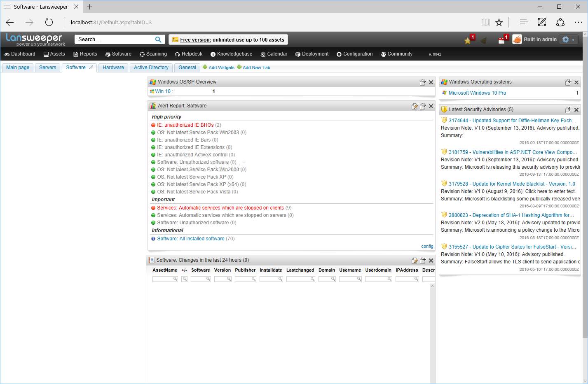Switch to the Servers tab

pyautogui.click(x=48, y=67)
